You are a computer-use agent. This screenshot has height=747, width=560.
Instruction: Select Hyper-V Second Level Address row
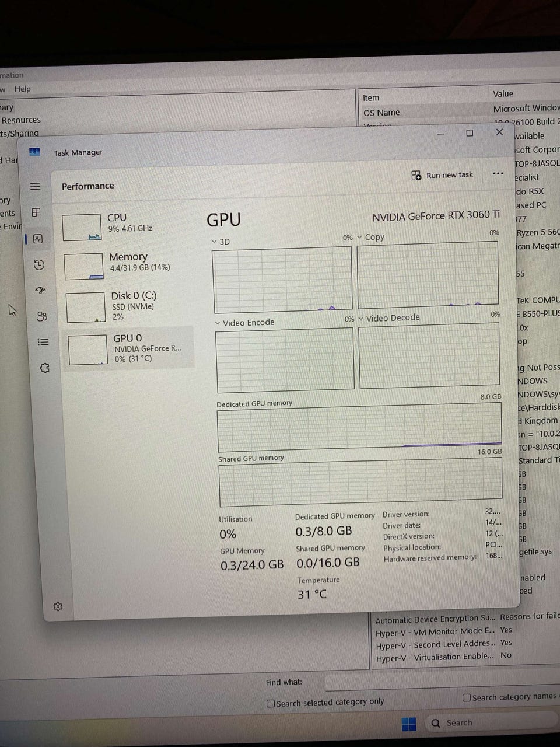[466, 644]
